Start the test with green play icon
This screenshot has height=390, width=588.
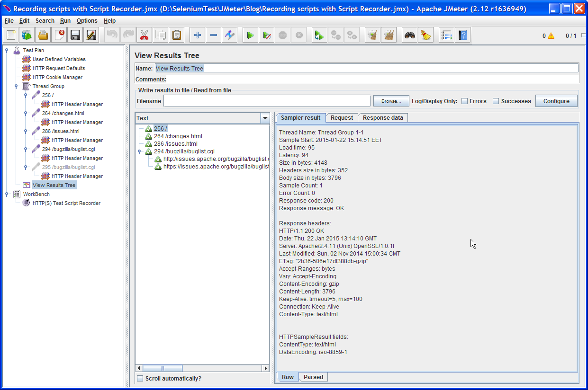point(251,35)
